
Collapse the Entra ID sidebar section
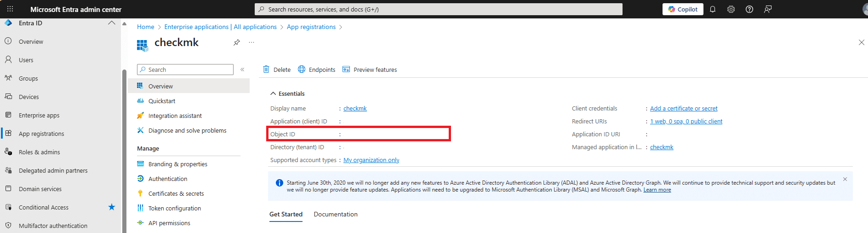tap(111, 23)
